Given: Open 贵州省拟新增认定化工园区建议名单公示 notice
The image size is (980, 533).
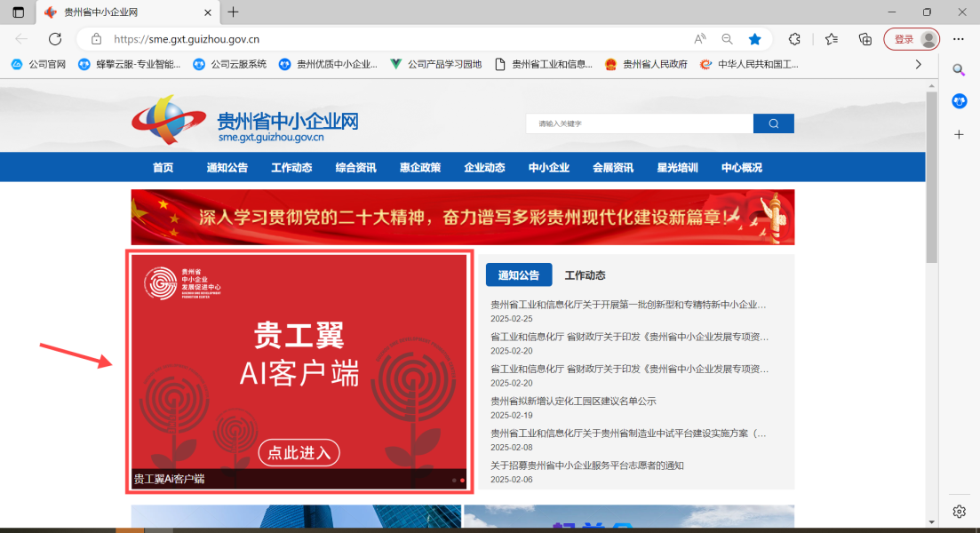Looking at the screenshot, I should (573, 402).
